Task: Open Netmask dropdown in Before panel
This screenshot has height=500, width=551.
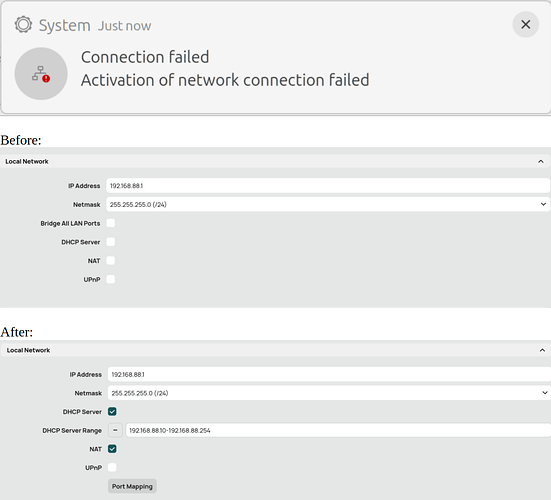Action: click(x=328, y=204)
